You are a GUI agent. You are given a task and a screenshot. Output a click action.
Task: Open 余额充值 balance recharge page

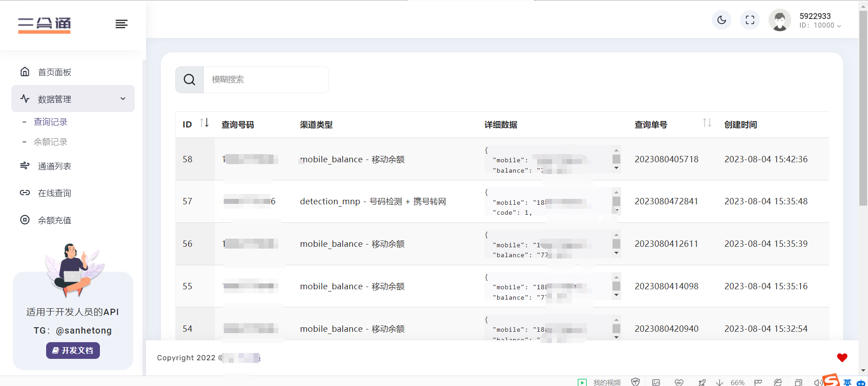coord(54,221)
